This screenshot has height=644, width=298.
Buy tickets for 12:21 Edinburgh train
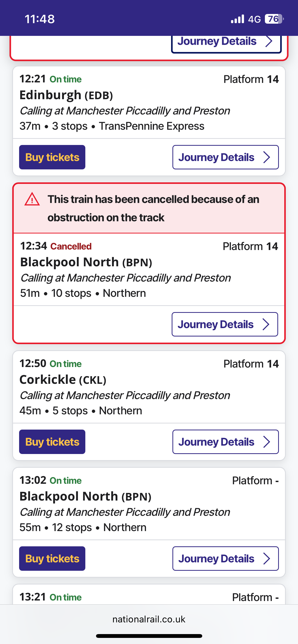pyautogui.click(x=52, y=157)
